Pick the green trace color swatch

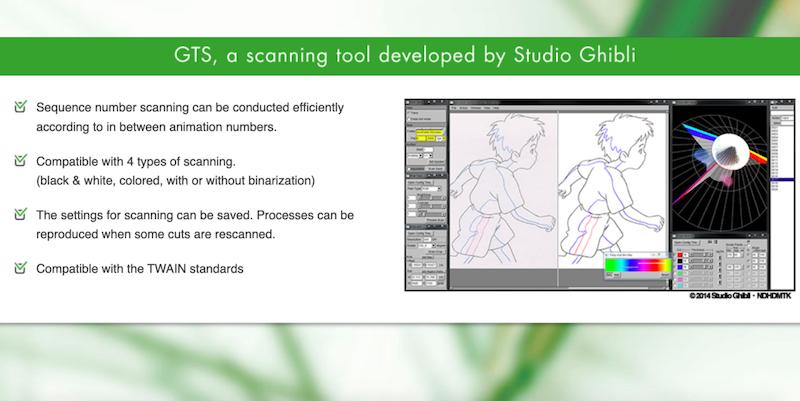point(680,273)
